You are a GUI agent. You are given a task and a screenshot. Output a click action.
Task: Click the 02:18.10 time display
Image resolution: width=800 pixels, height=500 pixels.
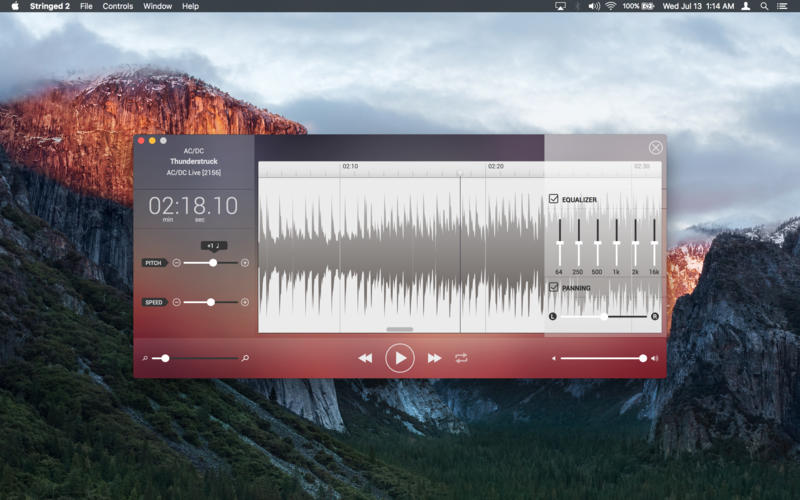[193, 206]
